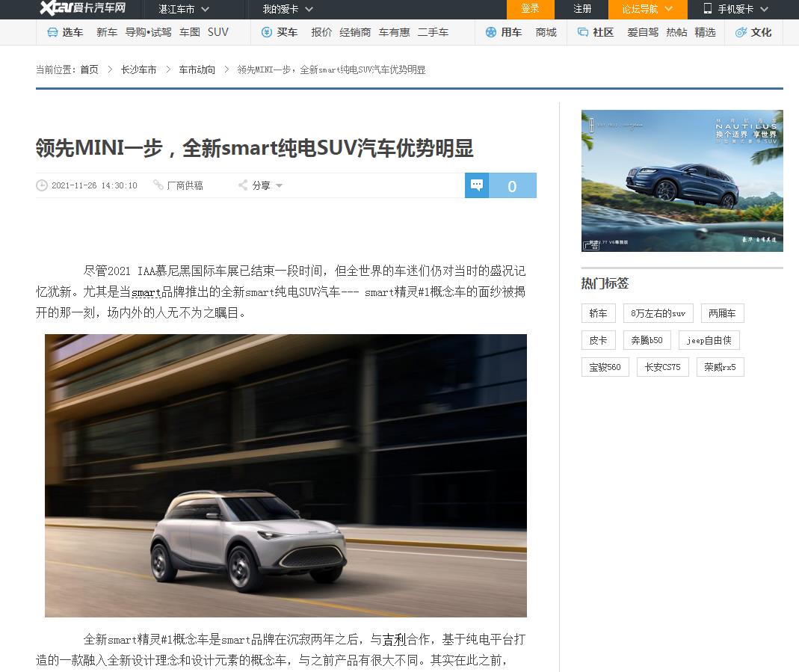Open the 二手车 menu item
The image size is (799, 672).
(433, 33)
